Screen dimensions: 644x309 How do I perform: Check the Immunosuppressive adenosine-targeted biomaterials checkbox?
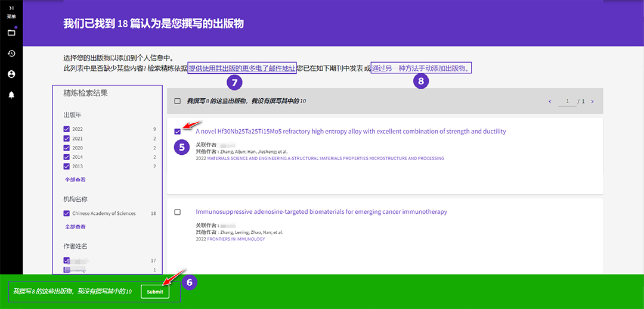point(178,212)
